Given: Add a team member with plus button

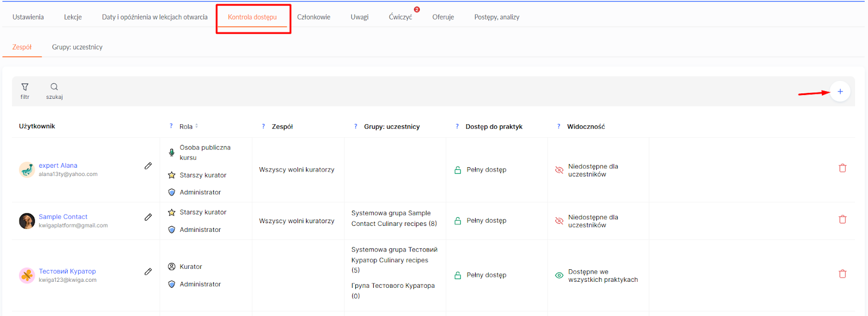Looking at the screenshot, I should 840,92.
